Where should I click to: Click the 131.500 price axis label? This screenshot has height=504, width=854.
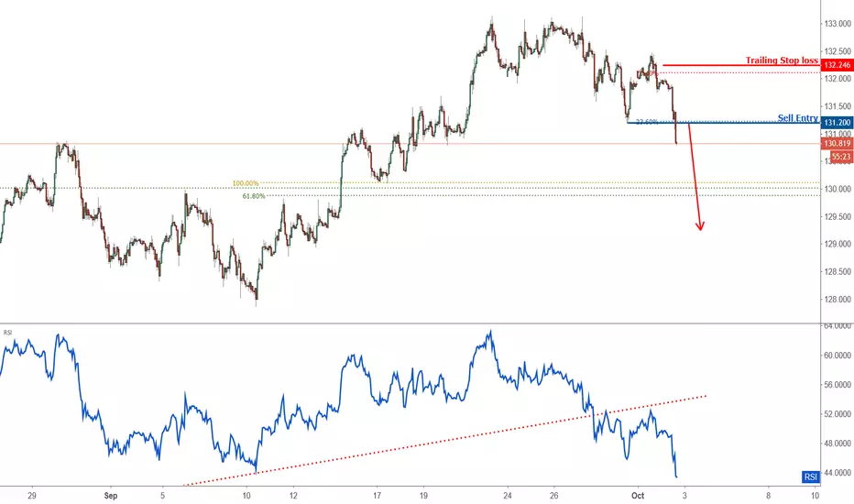(x=838, y=106)
